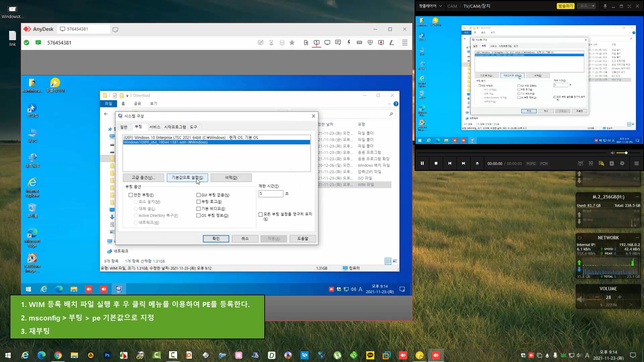Pause PotPlayer playback
The height and width of the screenshot is (362, 644).
[x=422, y=164]
